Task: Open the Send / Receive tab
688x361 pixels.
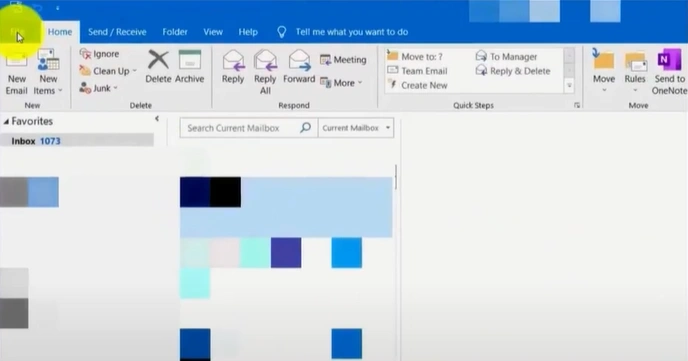Action: pyautogui.click(x=117, y=32)
